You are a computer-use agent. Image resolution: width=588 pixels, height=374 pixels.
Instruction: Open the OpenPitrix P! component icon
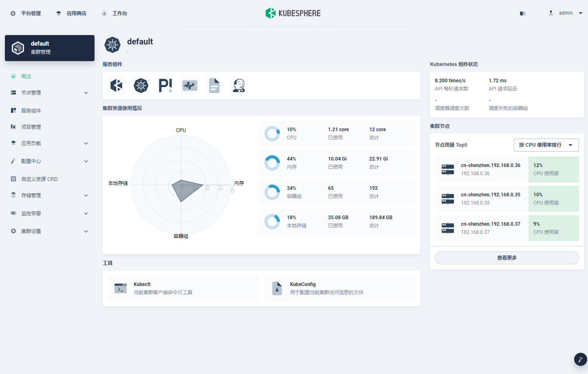click(x=165, y=86)
